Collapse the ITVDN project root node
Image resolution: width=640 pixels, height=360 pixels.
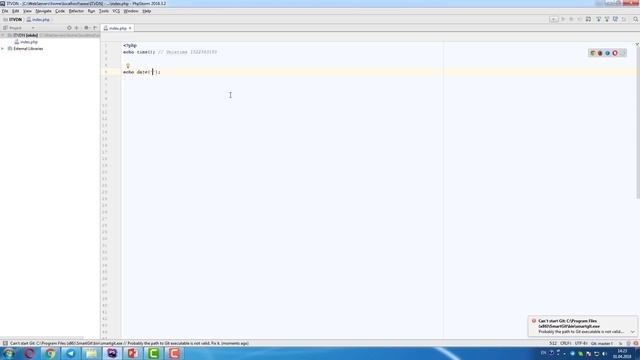pyautogui.click(x=3, y=36)
